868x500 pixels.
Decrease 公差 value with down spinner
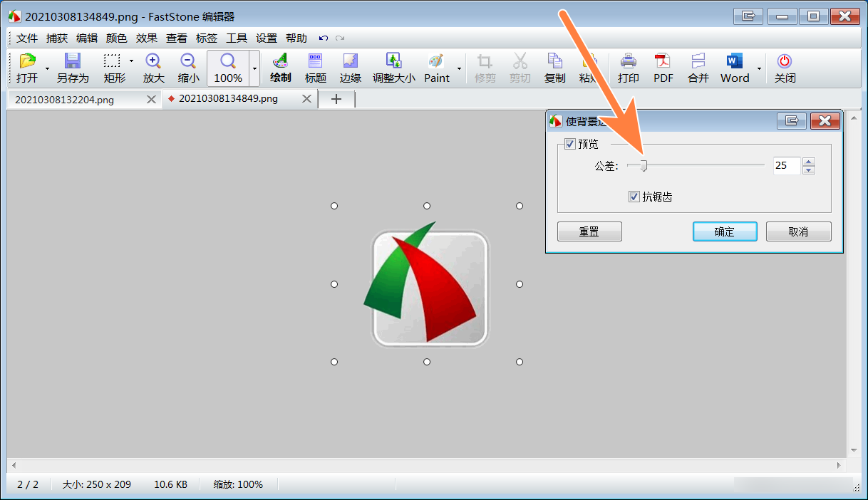click(808, 170)
